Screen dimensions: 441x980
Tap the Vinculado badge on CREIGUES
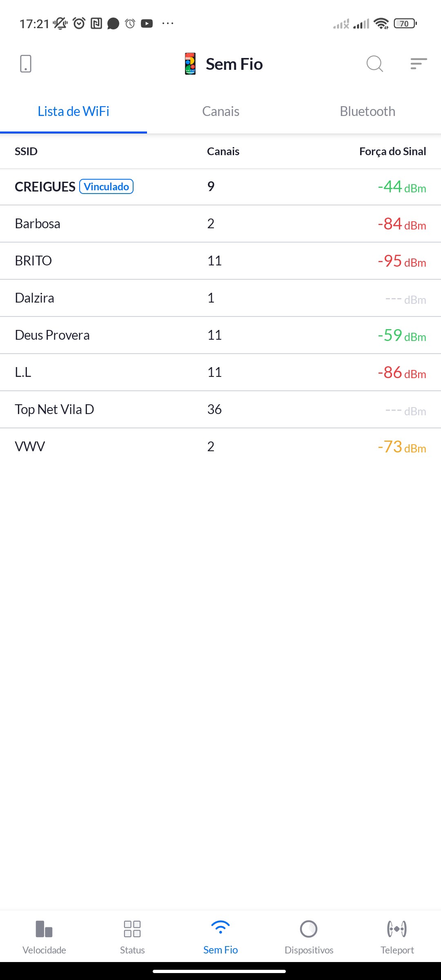pyautogui.click(x=107, y=187)
